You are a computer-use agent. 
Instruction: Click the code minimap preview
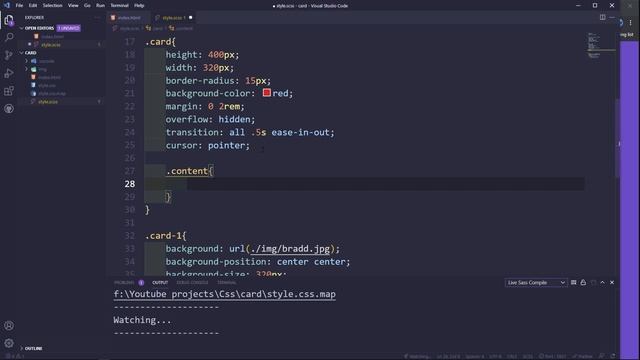600,45
